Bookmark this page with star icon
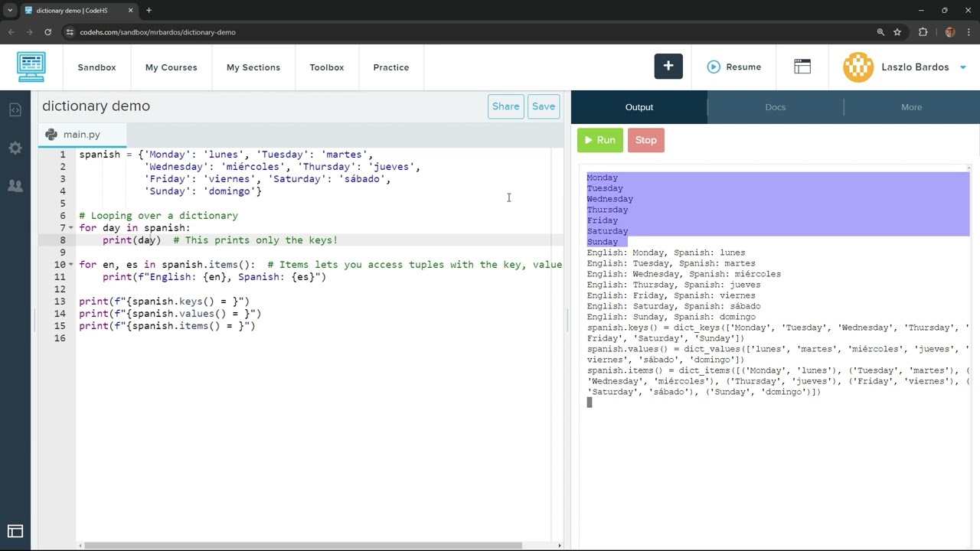980x551 pixels. (x=897, y=32)
